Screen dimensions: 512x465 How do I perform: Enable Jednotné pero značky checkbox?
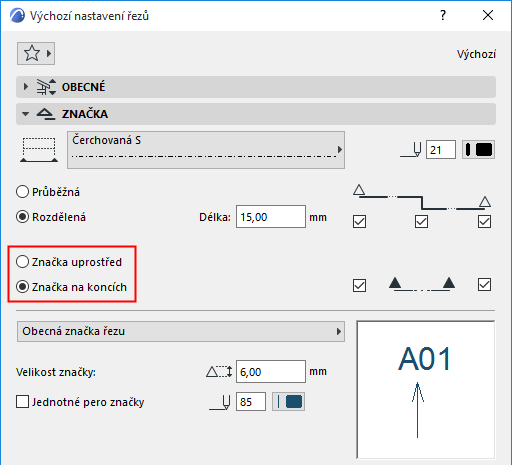[22, 402]
